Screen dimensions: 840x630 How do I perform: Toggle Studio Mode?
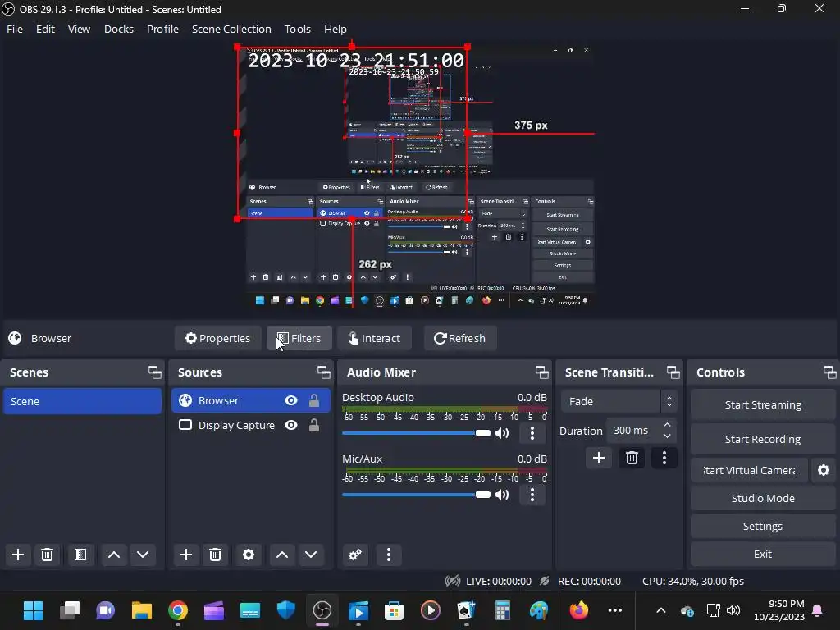pyautogui.click(x=763, y=498)
